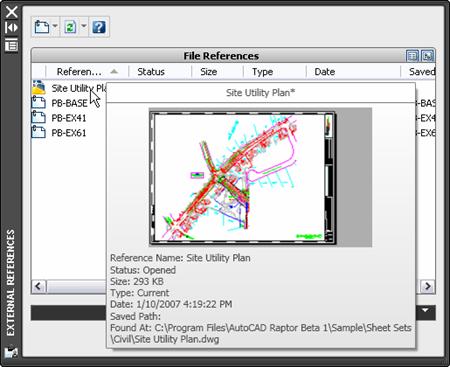Image resolution: width=450 pixels, height=367 pixels.
Task: Switch to List View in File References
Action: (412, 56)
